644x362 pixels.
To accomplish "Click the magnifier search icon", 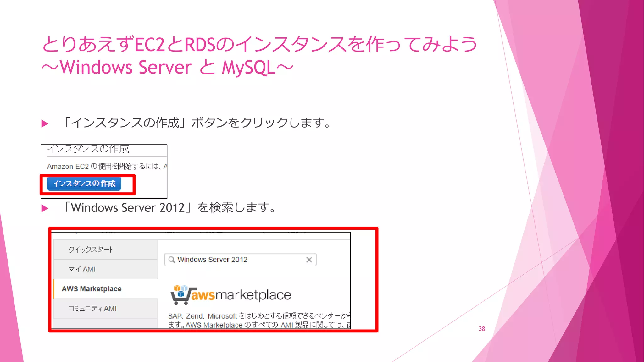I will pos(172,260).
